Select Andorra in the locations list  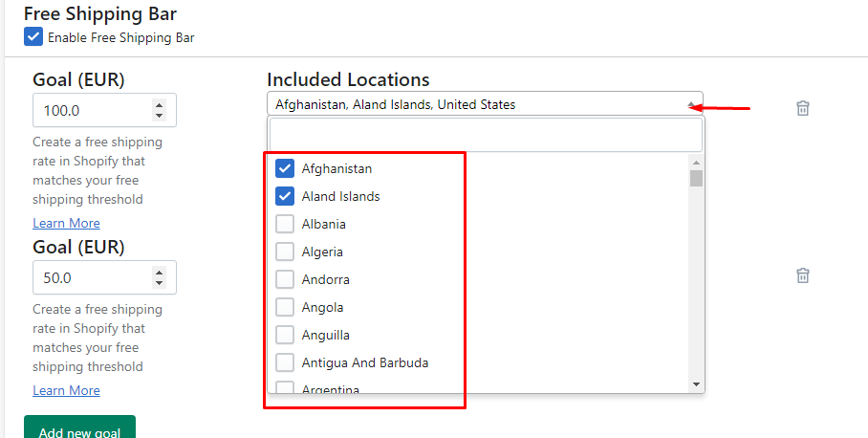pos(285,279)
